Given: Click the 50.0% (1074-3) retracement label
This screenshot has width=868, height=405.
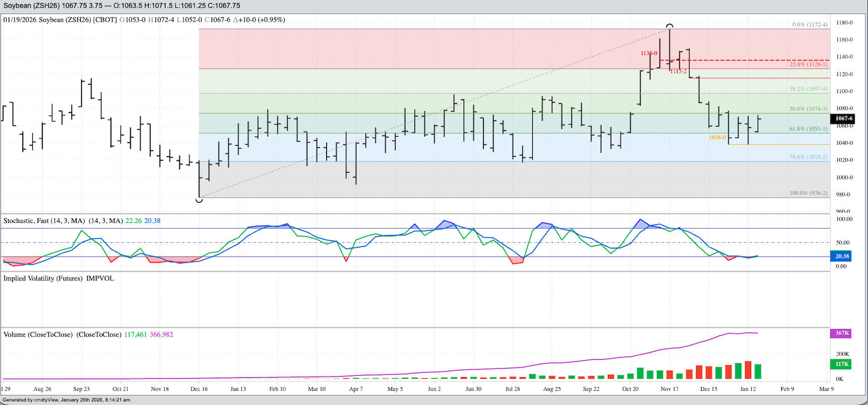Looking at the screenshot, I should click(x=808, y=109).
